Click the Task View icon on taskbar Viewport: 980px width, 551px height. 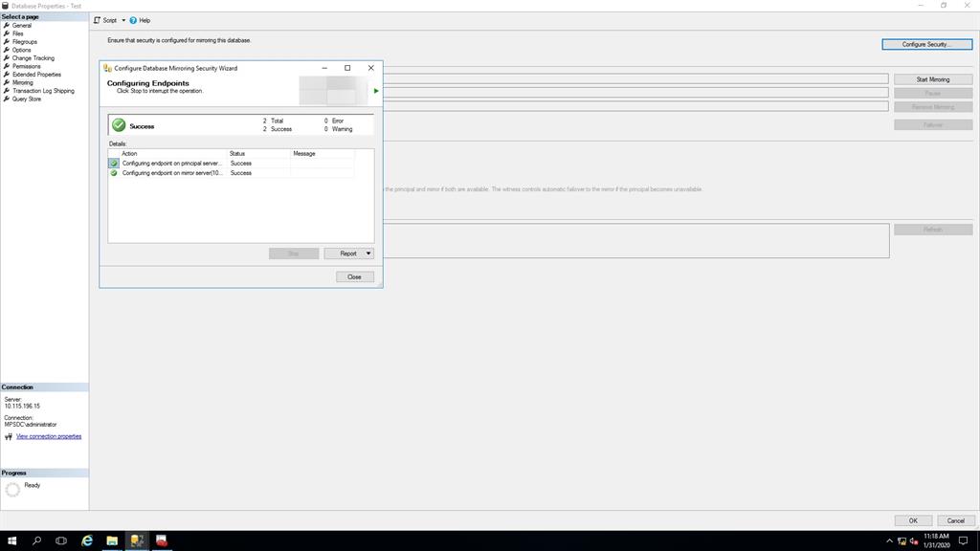[x=60, y=540]
